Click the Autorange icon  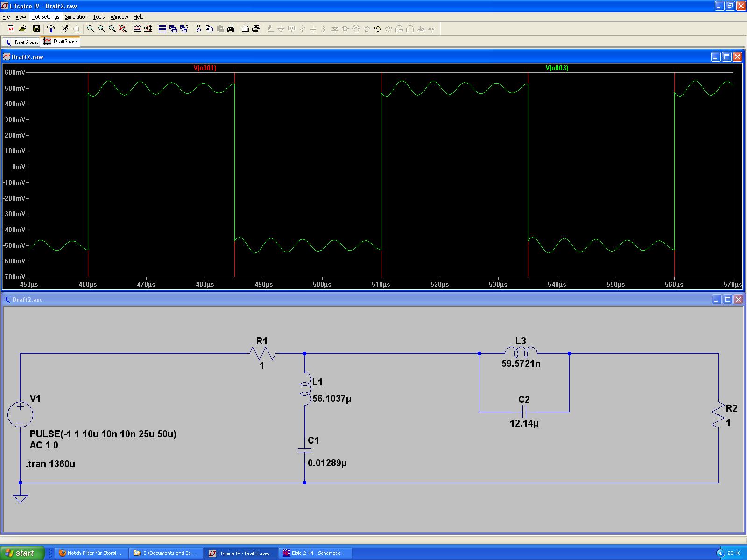tap(148, 29)
